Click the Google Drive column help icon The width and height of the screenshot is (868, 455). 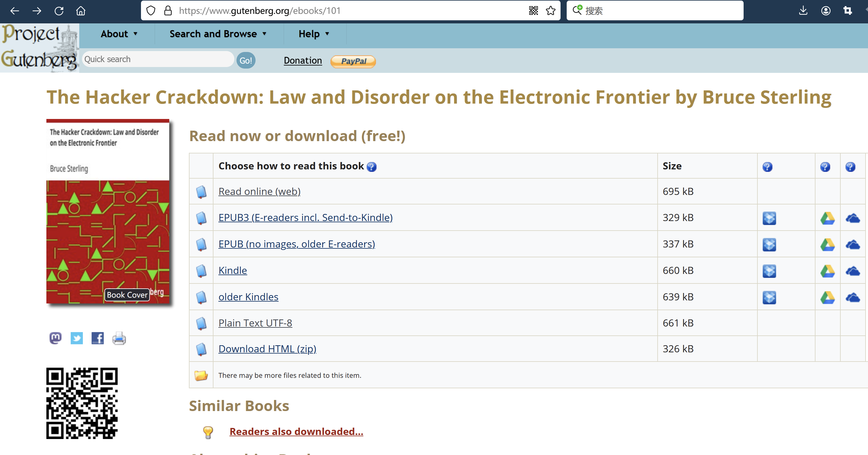(x=825, y=167)
